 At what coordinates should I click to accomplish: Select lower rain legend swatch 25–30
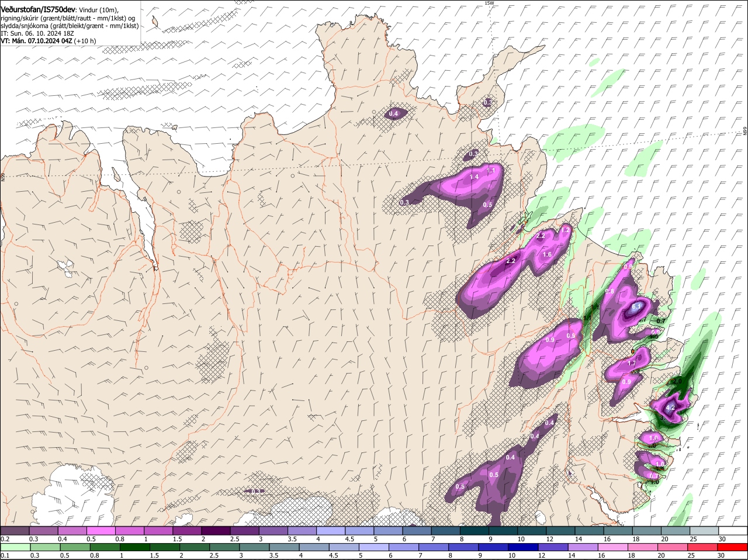click(702, 547)
